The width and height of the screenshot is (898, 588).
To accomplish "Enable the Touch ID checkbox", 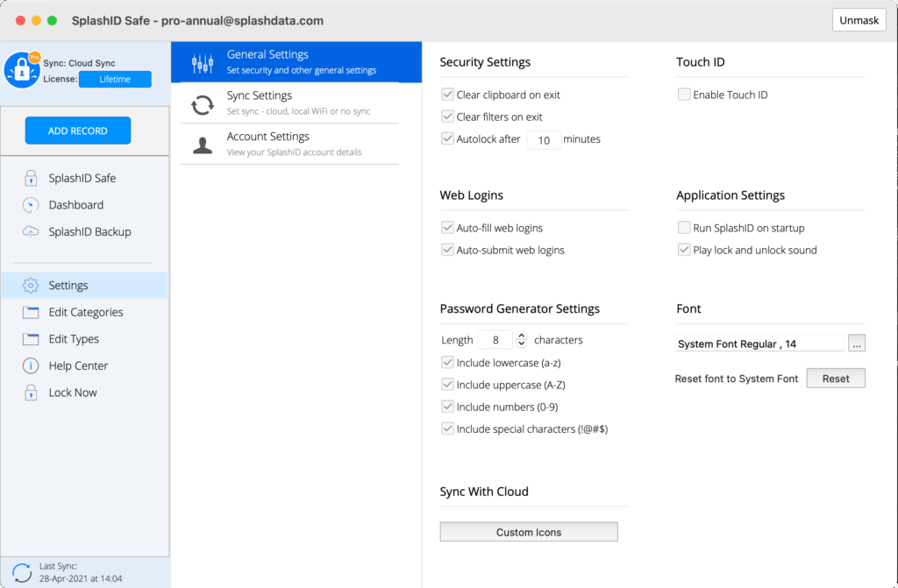I will click(x=684, y=95).
